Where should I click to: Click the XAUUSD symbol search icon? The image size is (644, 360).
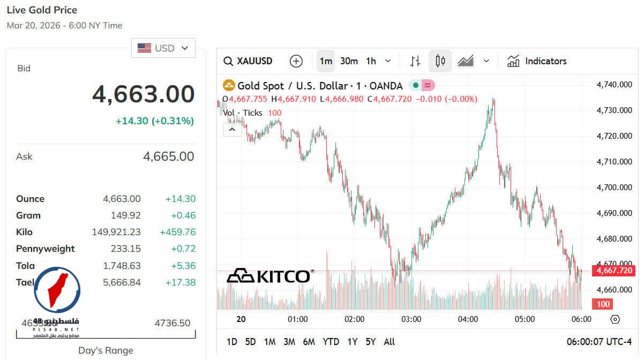228,61
